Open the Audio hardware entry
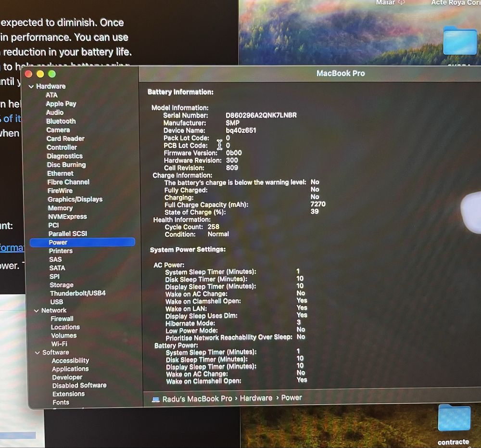Image resolution: width=481 pixels, height=448 pixels. click(55, 113)
